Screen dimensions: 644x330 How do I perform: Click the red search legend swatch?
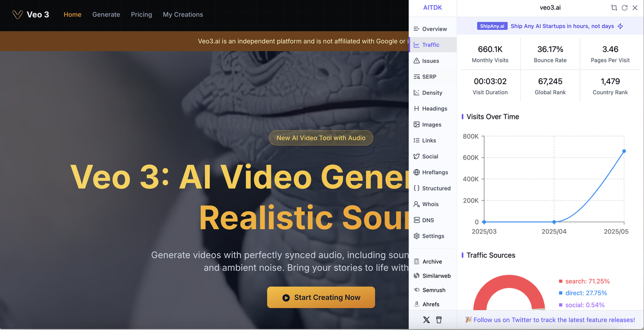[560, 282]
